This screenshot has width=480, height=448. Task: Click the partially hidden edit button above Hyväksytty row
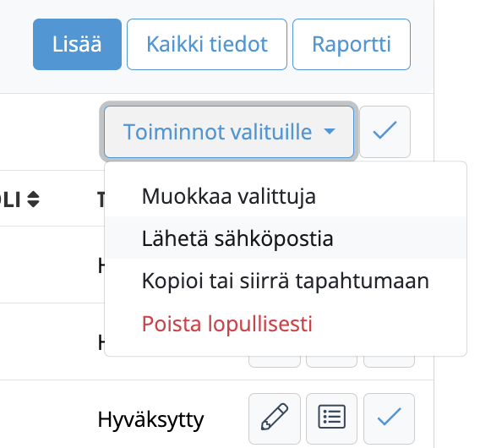tap(275, 362)
